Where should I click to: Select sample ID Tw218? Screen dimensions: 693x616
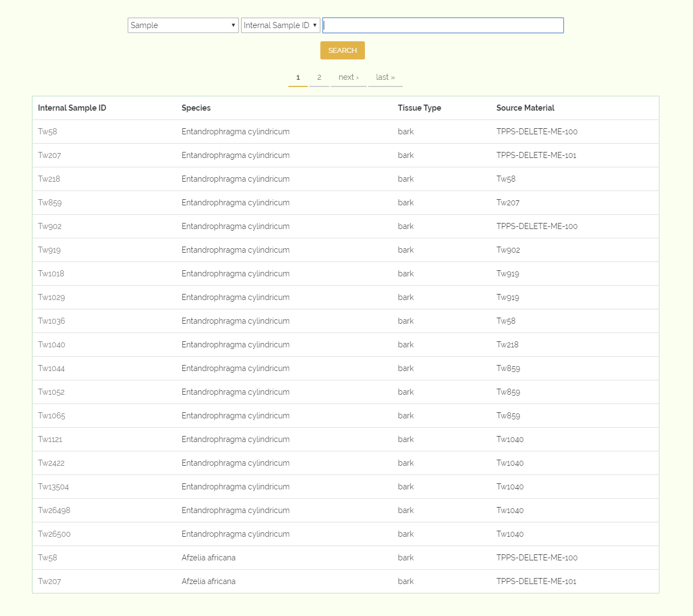[x=49, y=179]
